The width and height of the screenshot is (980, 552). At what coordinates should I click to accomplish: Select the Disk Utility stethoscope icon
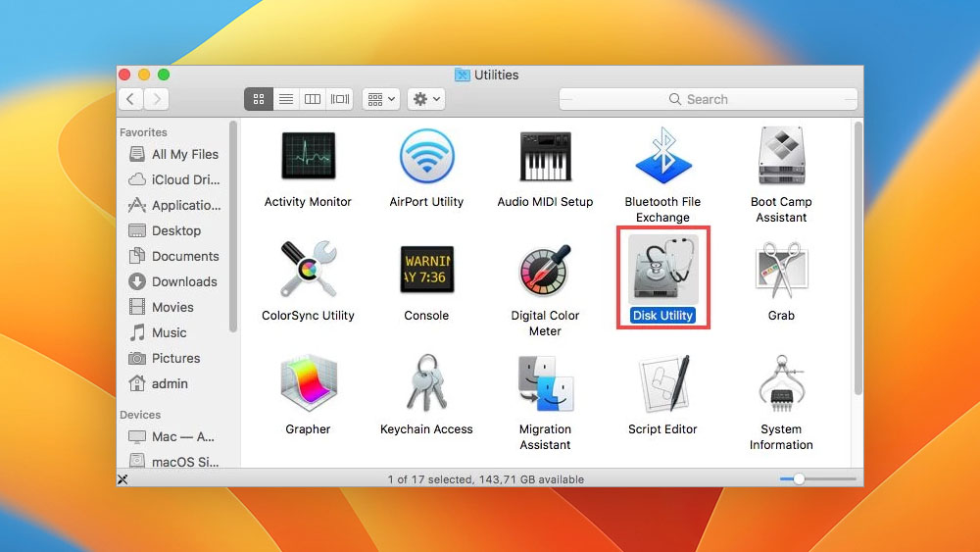tap(663, 270)
